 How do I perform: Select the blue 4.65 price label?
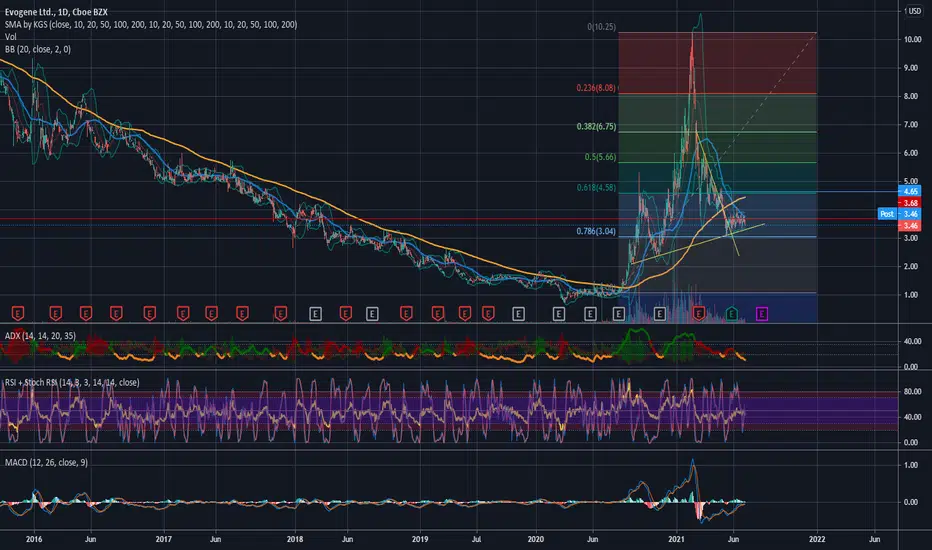[910, 191]
